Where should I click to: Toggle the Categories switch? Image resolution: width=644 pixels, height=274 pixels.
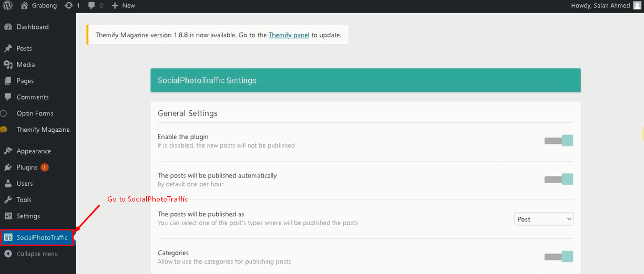pyautogui.click(x=558, y=257)
